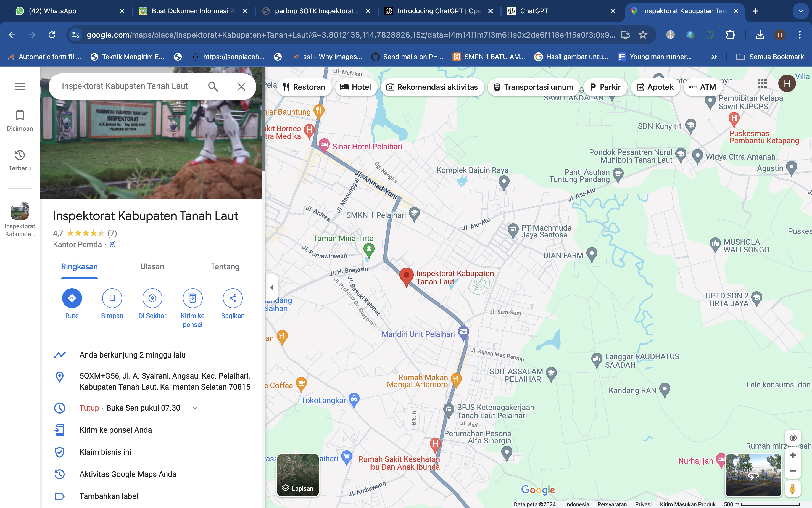Zoom in the map with plus

click(x=793, y=455)
